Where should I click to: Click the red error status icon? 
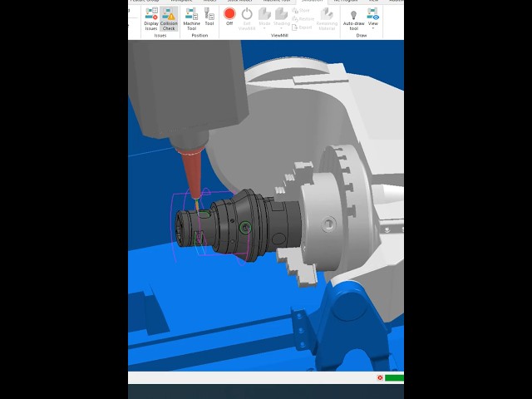pyautogui.click(x=380, y=377)
